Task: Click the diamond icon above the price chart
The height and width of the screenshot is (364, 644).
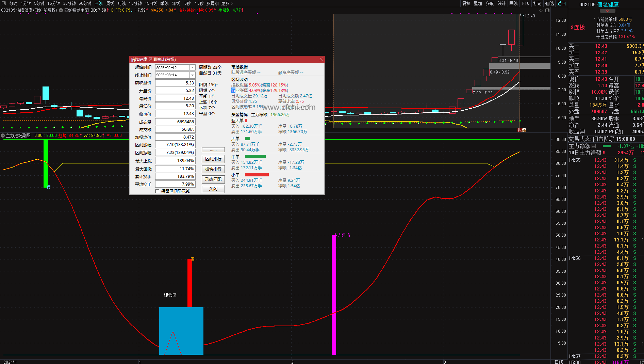Action: point(541,10)
